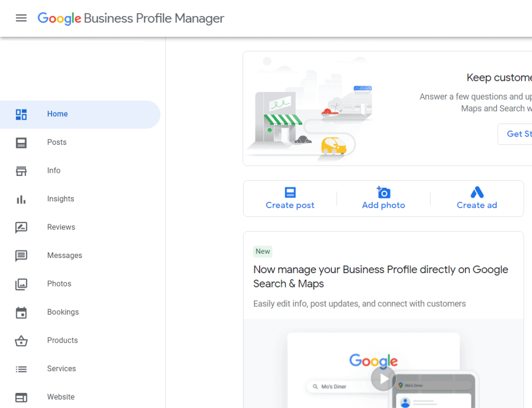Click the Add photo link
Image resolution: width=532 pixels, height=408 pixels.
tap(383, 206)
